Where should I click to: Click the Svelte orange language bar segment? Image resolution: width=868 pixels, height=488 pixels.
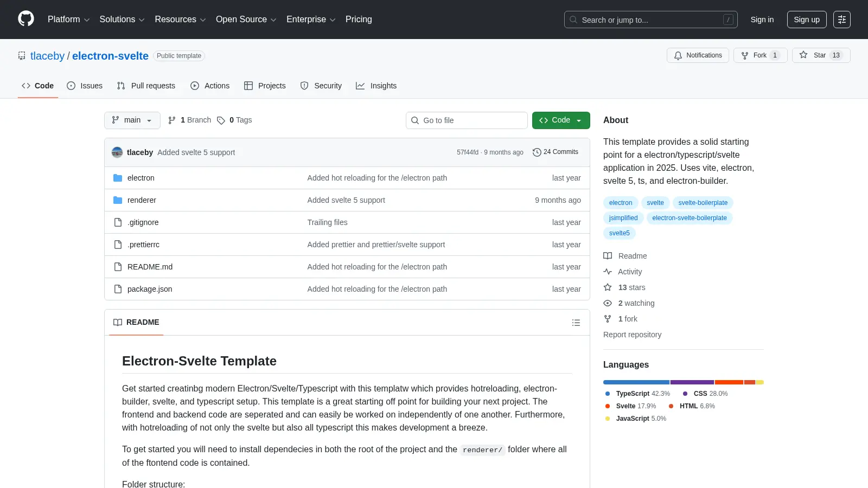[729, 382]
